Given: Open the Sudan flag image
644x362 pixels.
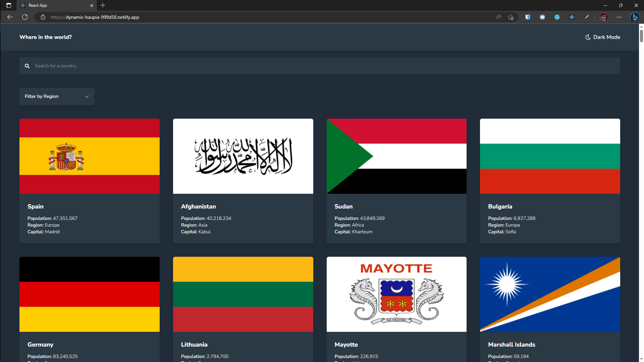Looking at the screenshot, I should (396, 156).
